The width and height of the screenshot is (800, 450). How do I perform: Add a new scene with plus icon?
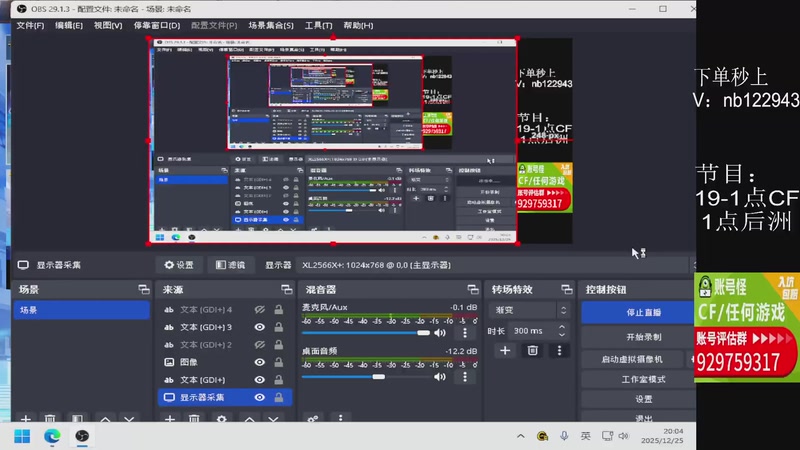pyautogui.click(x=26, y=419)
